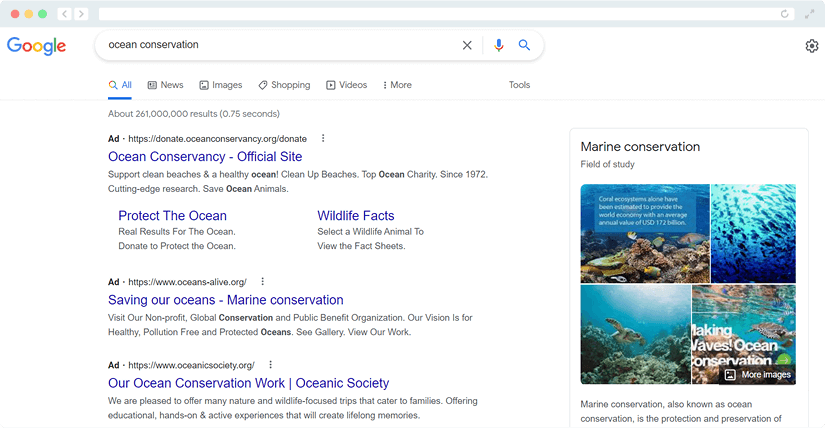This screenshot has height=428, width=825.
Task: Go forward with browser forward arrow
Action: 81,14
